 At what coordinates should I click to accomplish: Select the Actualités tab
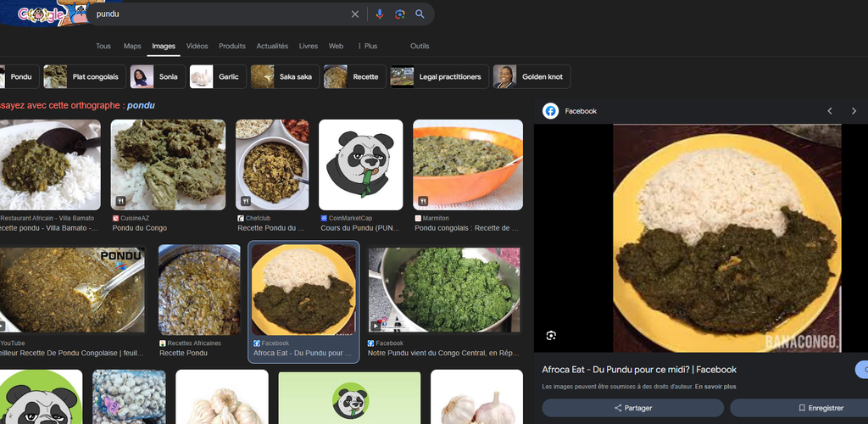pyautogui.click(x=272, y=46)
